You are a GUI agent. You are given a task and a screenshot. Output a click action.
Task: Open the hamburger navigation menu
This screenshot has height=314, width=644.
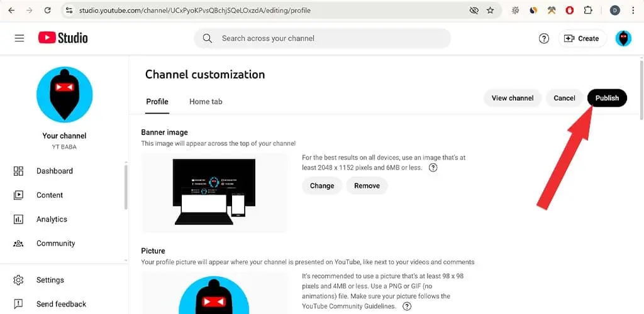pyautogui.click(x=19, y=38)
